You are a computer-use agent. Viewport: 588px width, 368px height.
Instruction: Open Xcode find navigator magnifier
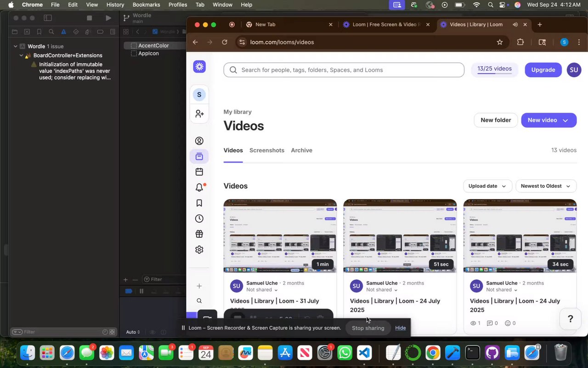(x=51, y=32)
